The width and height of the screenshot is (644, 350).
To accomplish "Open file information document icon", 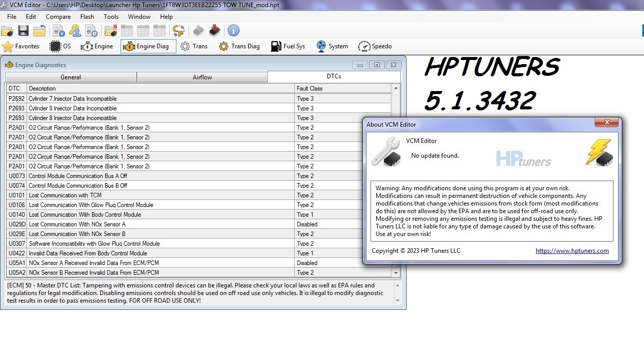I will [58, 31].
